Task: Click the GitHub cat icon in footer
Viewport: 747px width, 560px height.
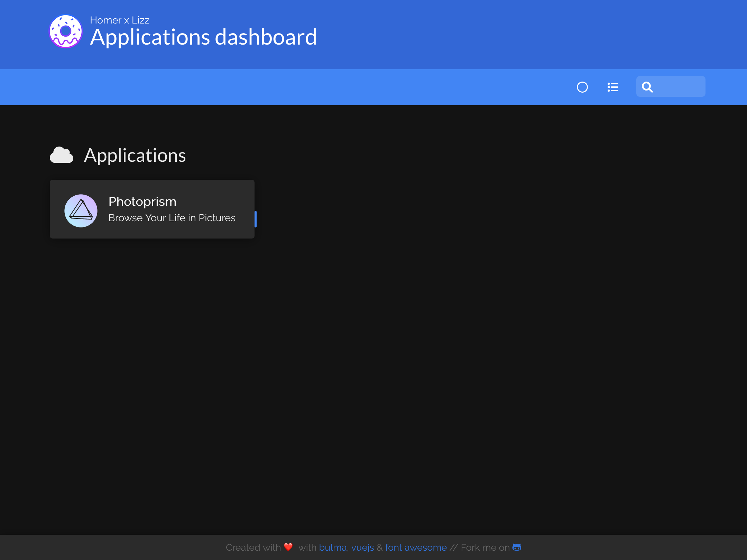Action: click(x=517, y=547)
